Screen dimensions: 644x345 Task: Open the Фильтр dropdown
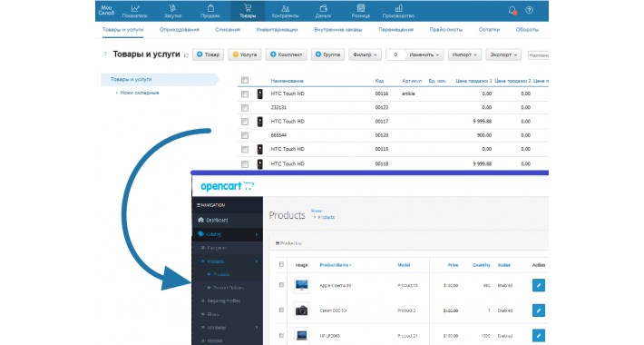click(365, 54)
